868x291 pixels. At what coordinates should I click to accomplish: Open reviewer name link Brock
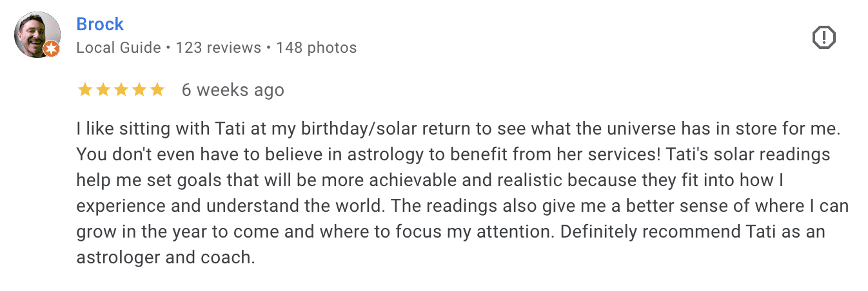(x=100, y=24)
